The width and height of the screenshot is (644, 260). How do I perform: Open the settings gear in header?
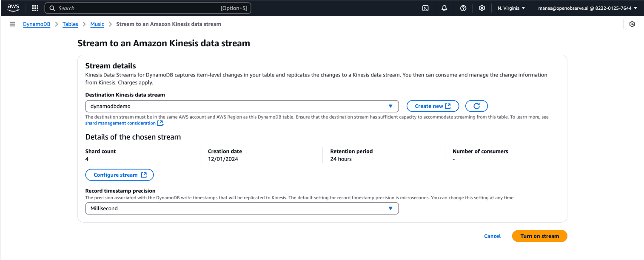482,8
